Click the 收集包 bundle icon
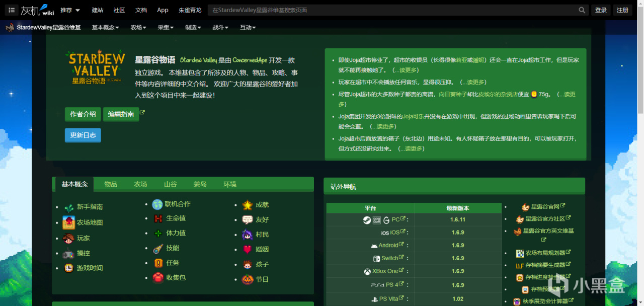This screenshot has height=306, width=644. click(158, 277)
